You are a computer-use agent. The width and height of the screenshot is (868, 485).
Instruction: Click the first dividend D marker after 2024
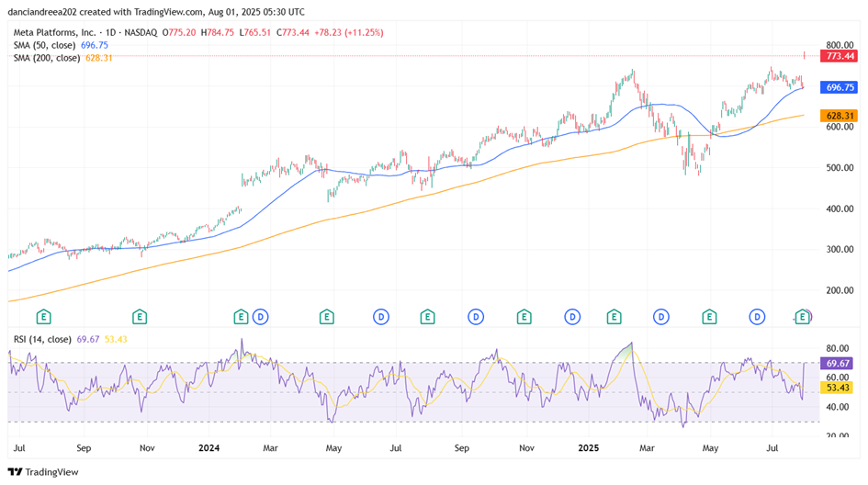pos(260,317)
